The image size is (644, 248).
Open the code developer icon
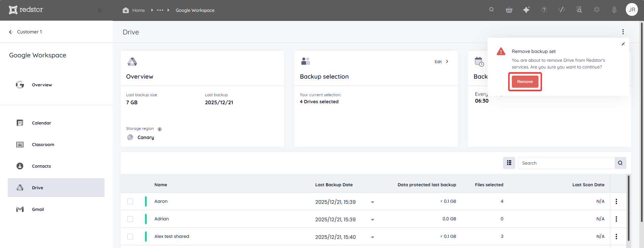click(562, 10)
